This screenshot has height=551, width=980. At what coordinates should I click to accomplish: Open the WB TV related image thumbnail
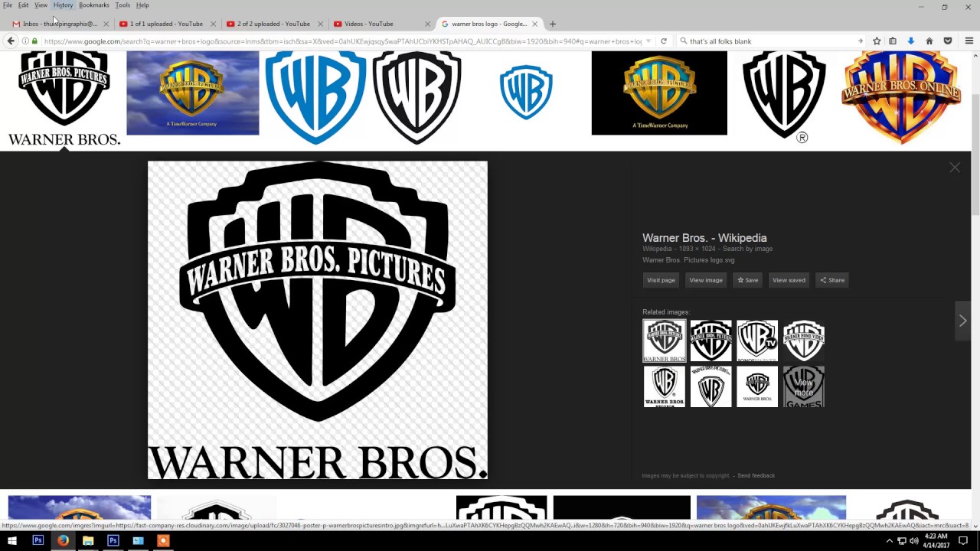point(757,341)
